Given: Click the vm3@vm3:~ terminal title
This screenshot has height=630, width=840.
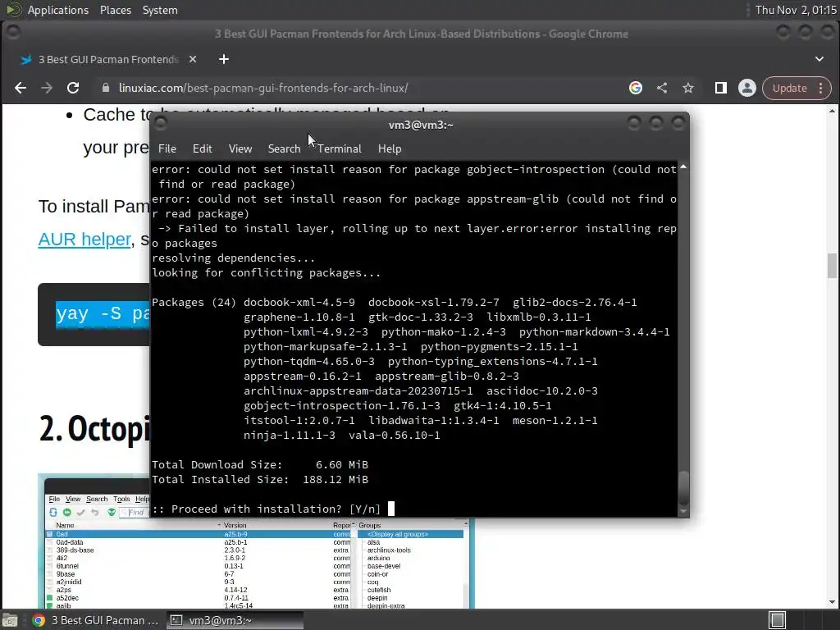Looking at the screenshot, I should [x=421, y=125].
